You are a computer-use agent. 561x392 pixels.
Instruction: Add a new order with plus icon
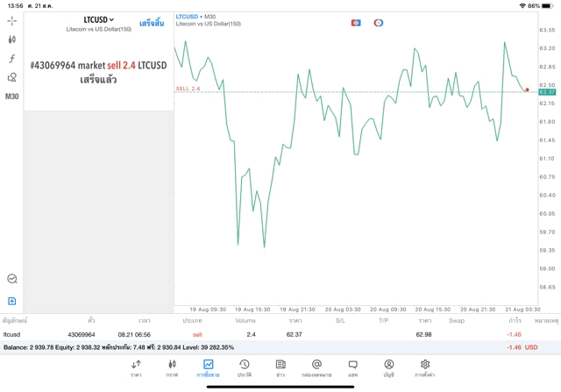11,301
